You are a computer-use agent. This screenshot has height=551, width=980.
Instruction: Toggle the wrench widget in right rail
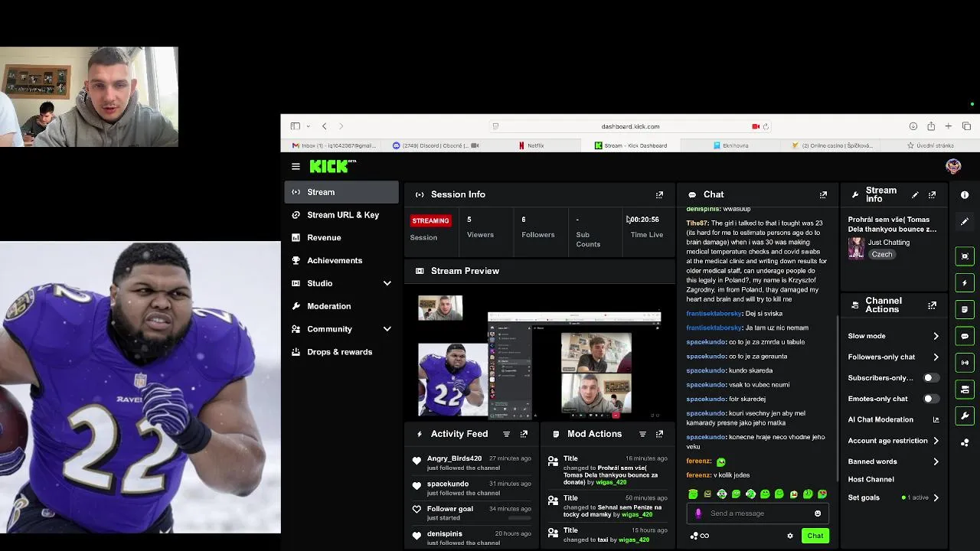(x=965, y=416)
